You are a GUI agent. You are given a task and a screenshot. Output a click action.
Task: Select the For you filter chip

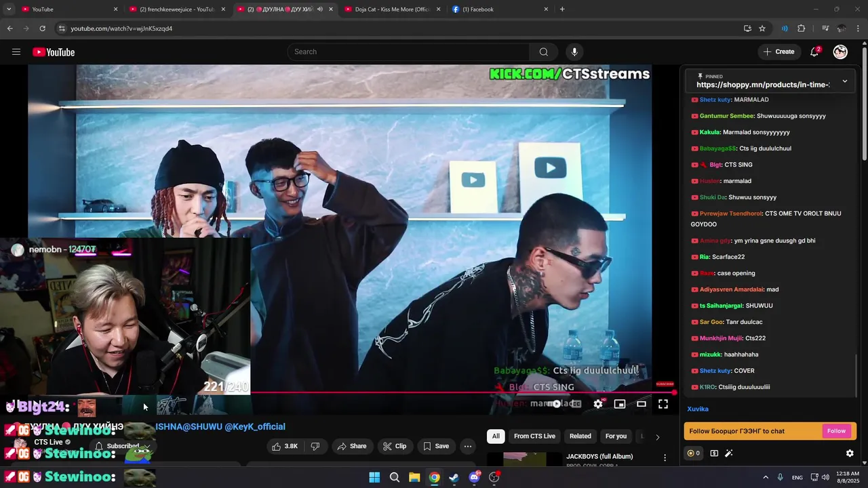coord(616,436)
